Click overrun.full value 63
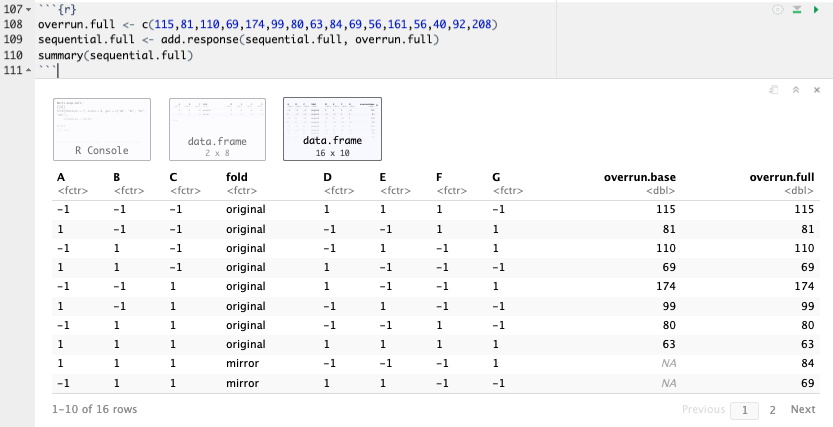833x427 pixels. [808, 344]
